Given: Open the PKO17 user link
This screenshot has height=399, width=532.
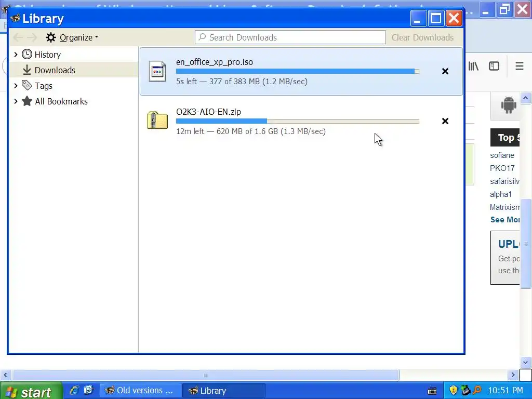Looking at the screenshot, I should click(x=502, y=168).
